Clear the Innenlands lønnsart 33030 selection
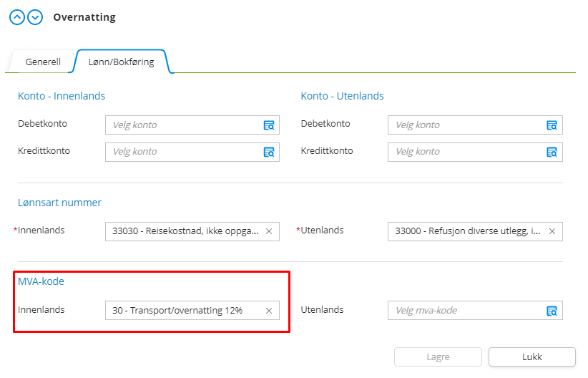The image size is (588, 378). [269, 231]
